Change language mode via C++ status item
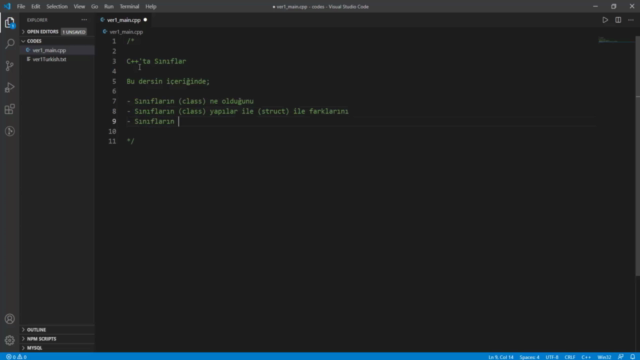 [586, 357]
